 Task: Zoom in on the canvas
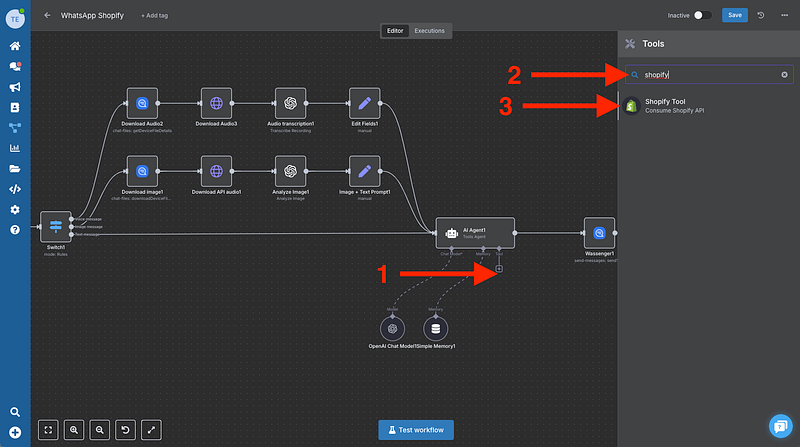click(75, 429)
